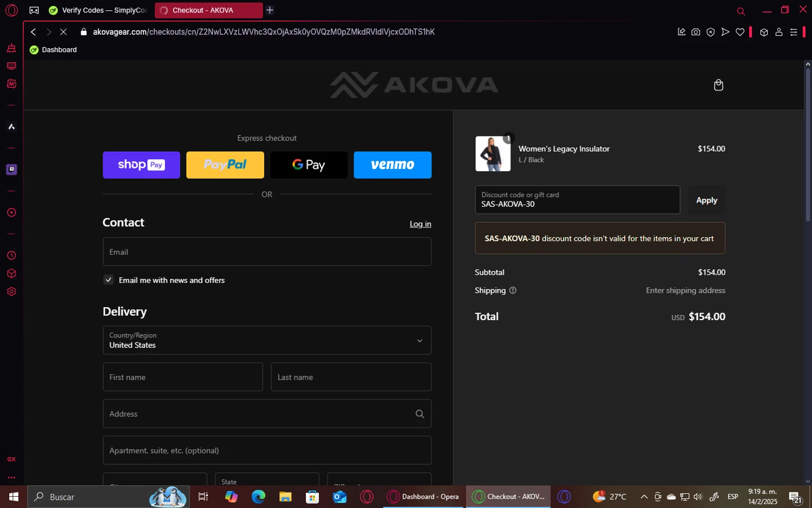
Task: Switch to the Verify Codes SimplyCodes tab
Action: 99,10
